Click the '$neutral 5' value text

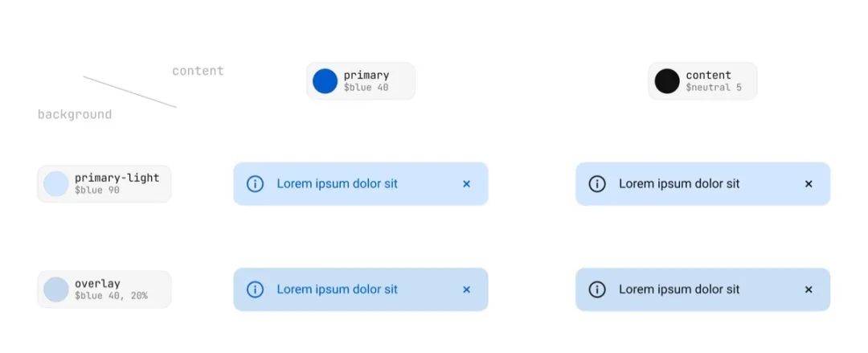click(714, 88)
